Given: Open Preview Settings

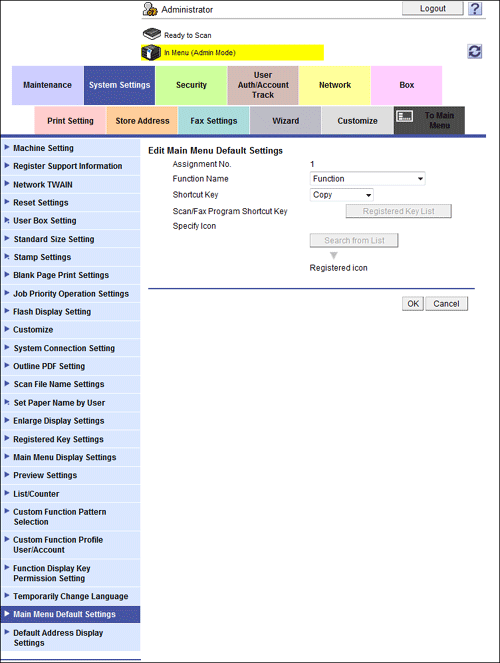Looking at the screenshot, I should [71, 475].
